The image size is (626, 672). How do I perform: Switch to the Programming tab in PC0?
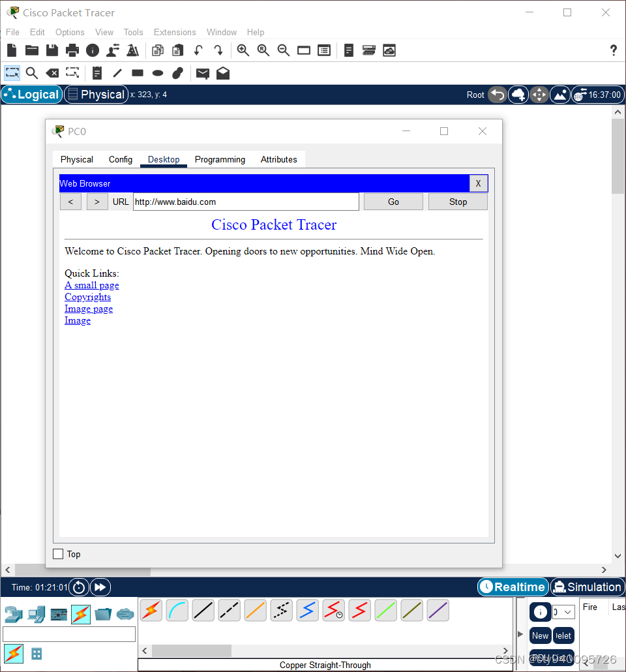pyautogui.click(x=220, y=159)
